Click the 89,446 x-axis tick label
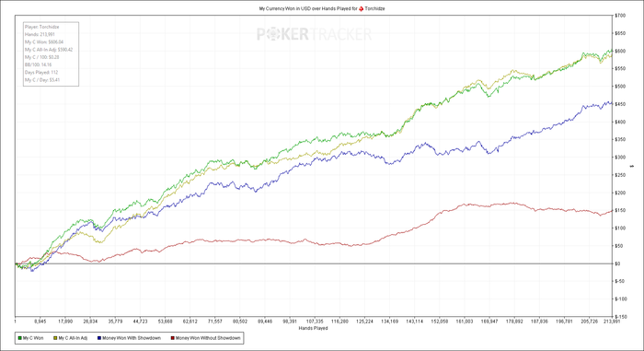 [265, 322]
